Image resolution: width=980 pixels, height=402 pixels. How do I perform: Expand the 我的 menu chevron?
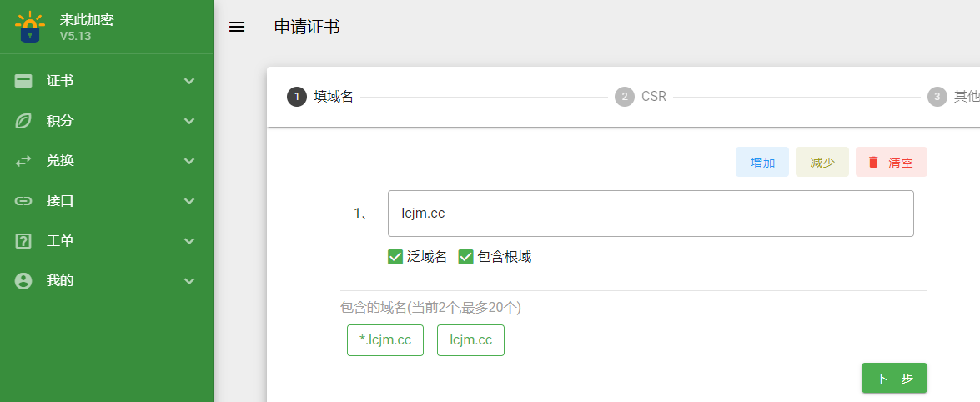(189, 281)
